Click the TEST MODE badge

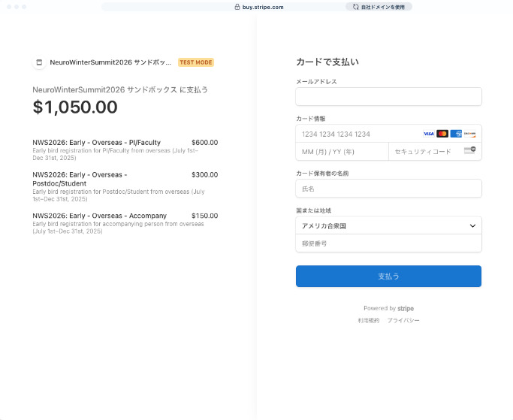point(195,62)
